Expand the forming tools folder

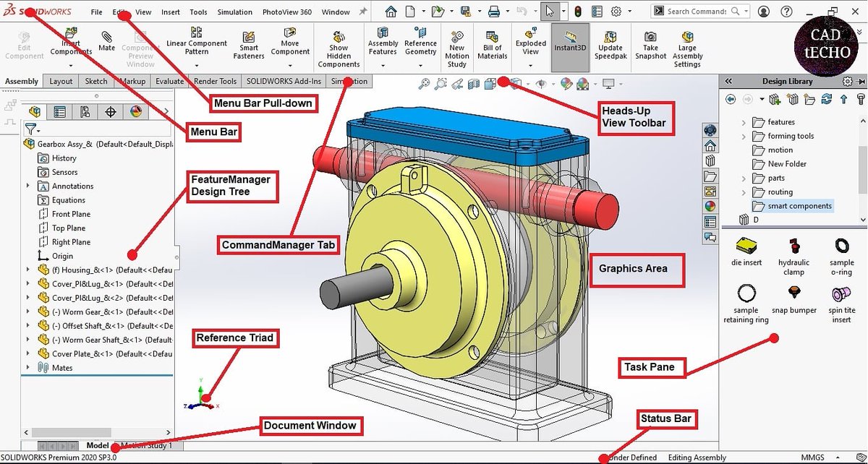[744, 136]
